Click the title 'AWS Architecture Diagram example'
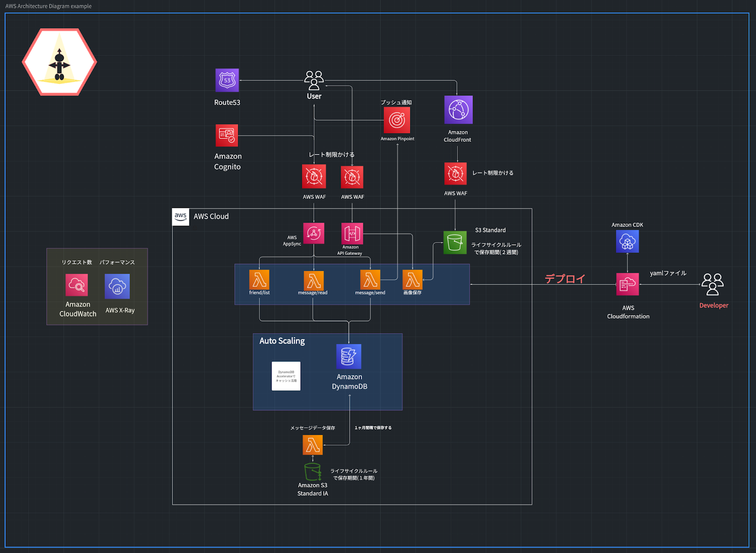The height and width of the screenshot is (553, 756). point(48,6)
